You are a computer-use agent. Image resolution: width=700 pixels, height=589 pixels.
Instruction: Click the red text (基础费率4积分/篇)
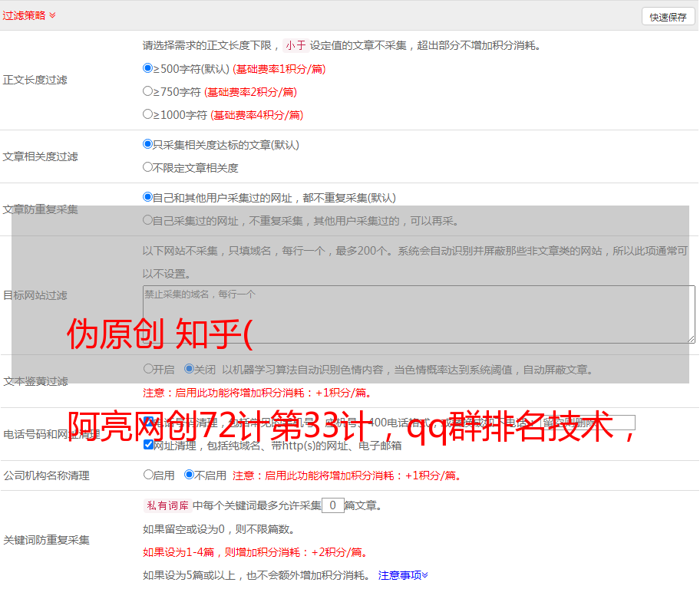click(x=256, y=115)
